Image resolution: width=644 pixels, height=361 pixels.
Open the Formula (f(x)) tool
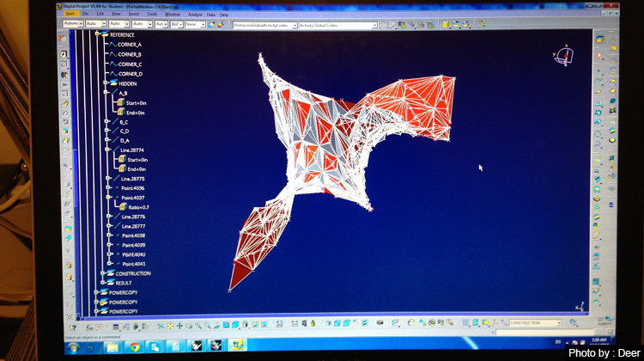coord(89,327)
